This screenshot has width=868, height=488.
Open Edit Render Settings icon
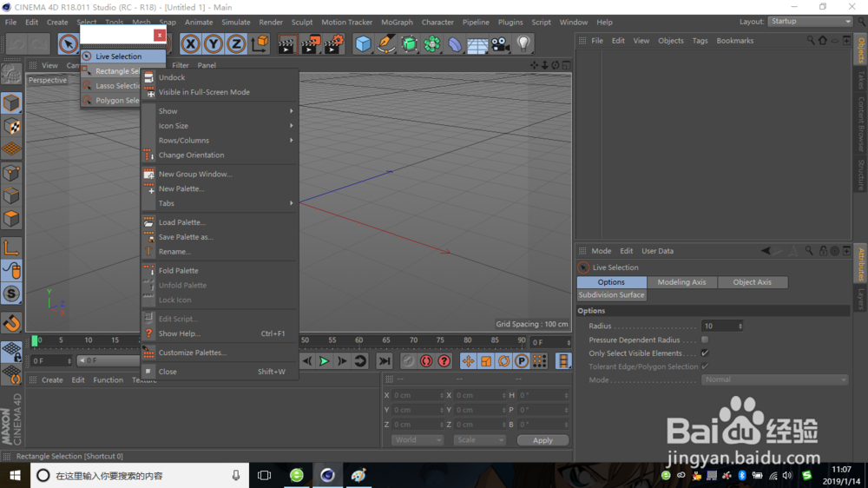point(334,43)
